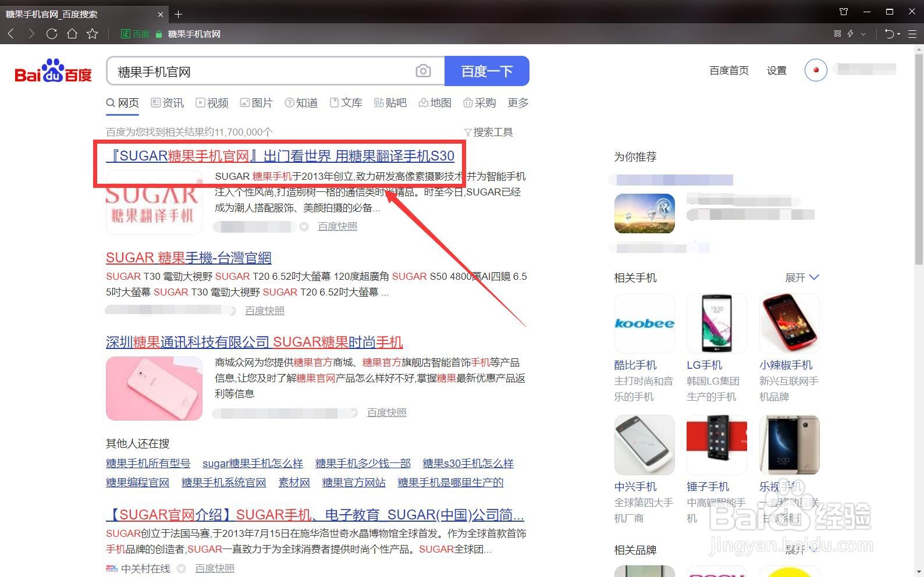This screenshot has height=577, width=924.
Task: Open the browser home page icon
Action: point(72,34)
